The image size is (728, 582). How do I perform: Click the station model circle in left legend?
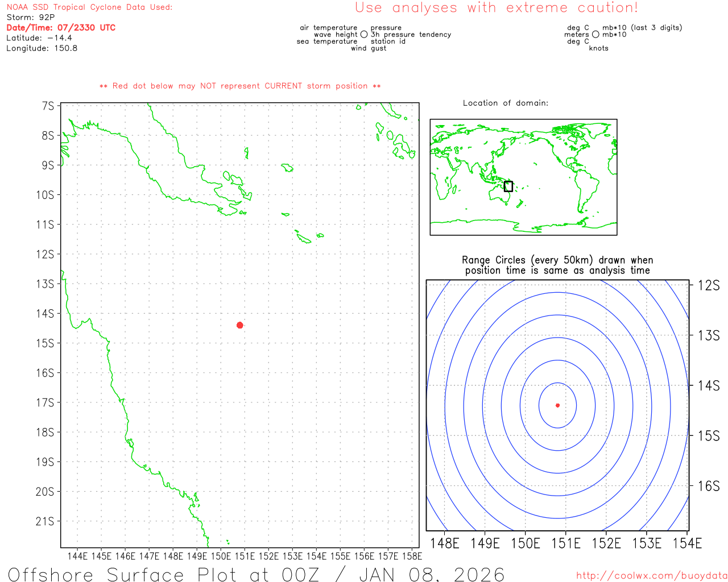point(364,35)
